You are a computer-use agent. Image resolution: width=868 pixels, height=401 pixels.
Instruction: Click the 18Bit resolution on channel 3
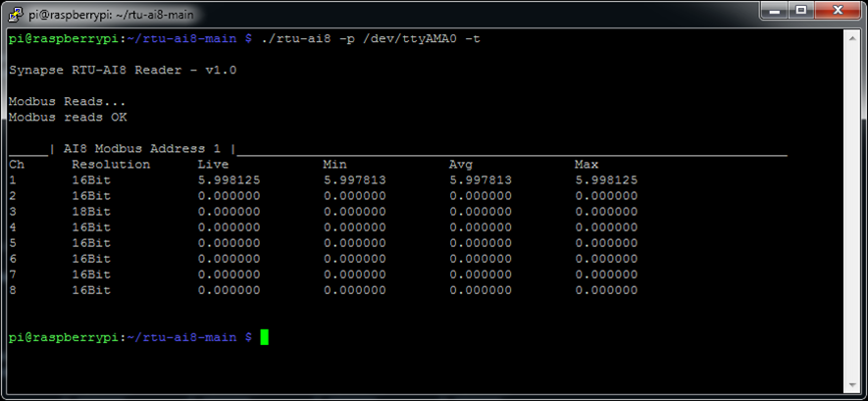[x=91, y=212]
